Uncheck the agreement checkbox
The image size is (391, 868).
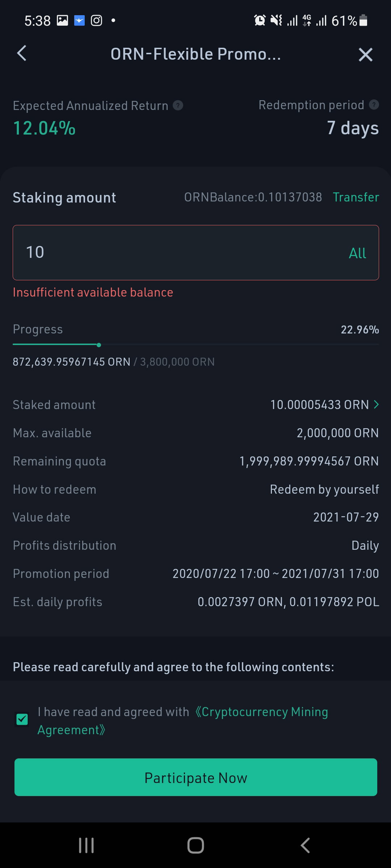pyautogui.click(x=22, y=719)
